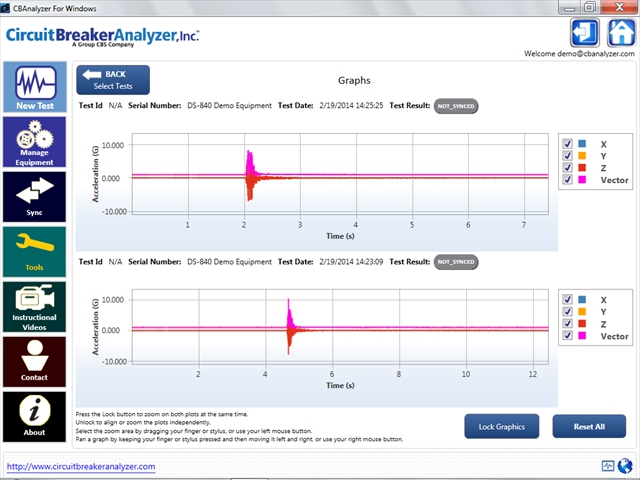The image size is (640, 480).
Task: Click Welcome demo@cbanalyzer.com text
Action: (x=579, y=53)
